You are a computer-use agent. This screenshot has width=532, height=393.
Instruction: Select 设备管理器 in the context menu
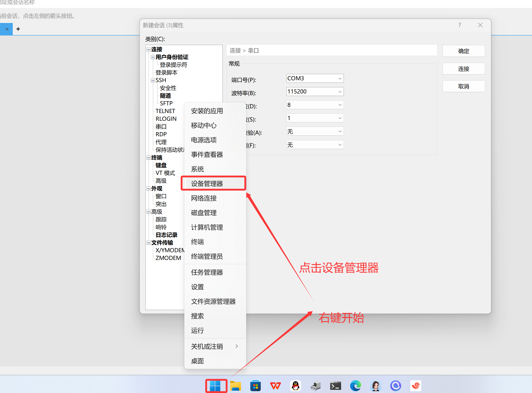pos(207,183)
